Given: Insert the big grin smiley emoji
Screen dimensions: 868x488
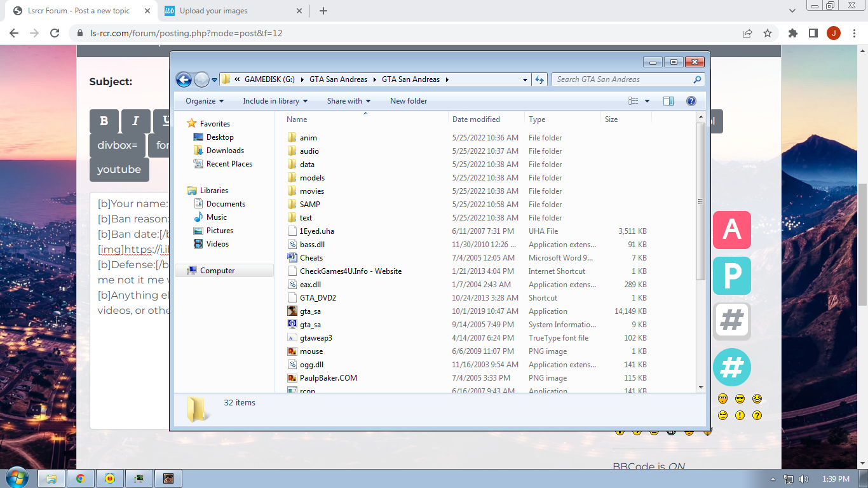Looking at the screenshot, I should pyautogui.click(x=757, y=399).
